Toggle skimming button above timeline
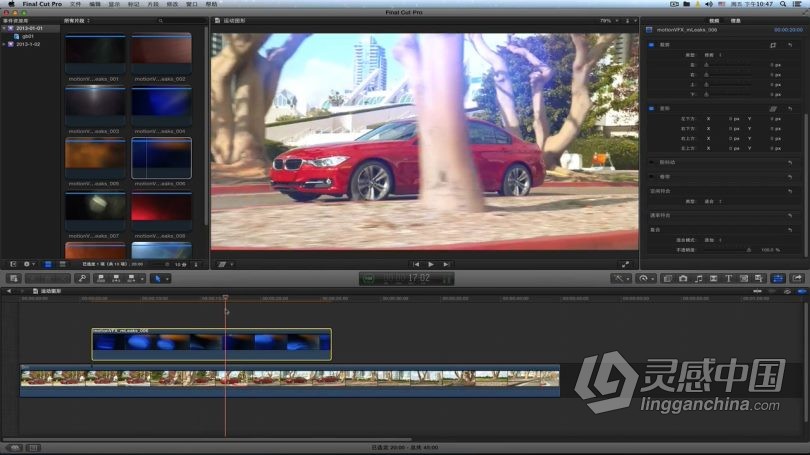The image size is (810, 455). pos(757,291)
